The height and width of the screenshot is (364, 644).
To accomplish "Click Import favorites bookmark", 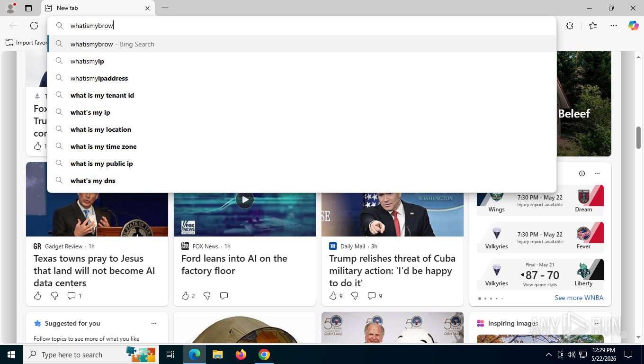I will pyautogui.click(x=26, y=43).
